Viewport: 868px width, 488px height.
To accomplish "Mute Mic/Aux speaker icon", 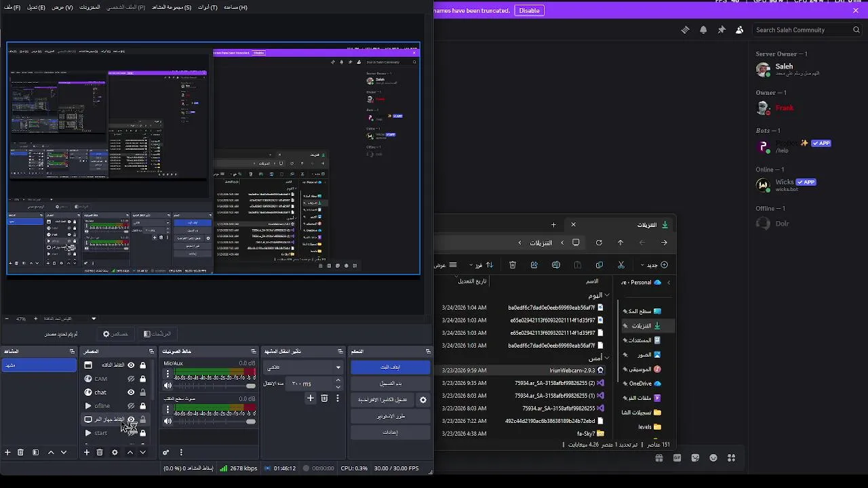I will [x=168, y=386].
